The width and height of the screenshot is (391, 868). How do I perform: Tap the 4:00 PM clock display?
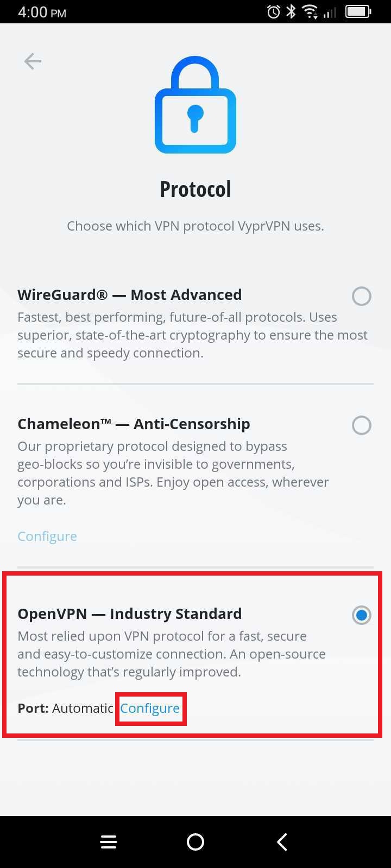(41, 11)
